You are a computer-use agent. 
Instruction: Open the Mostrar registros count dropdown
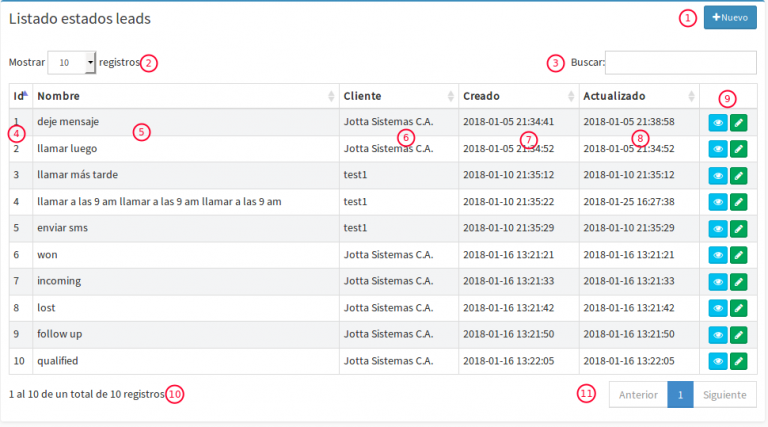click(x=71, y=62)
